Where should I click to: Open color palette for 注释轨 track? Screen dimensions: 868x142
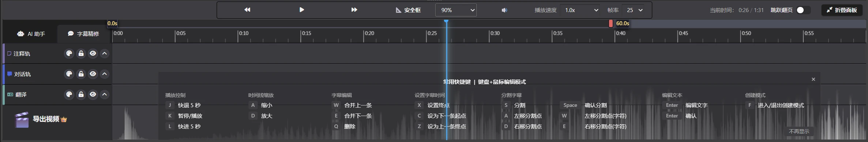click(x=69, y=53)
